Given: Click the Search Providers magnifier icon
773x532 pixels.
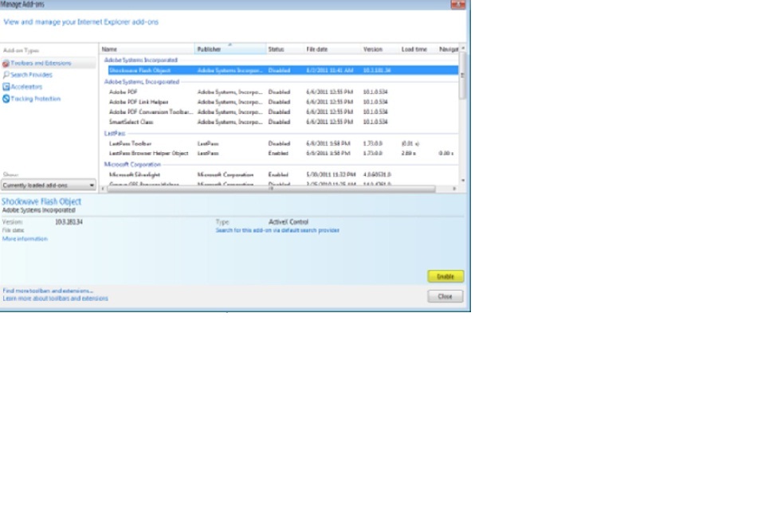Looking at the screenshot, I should pos(6,75).
